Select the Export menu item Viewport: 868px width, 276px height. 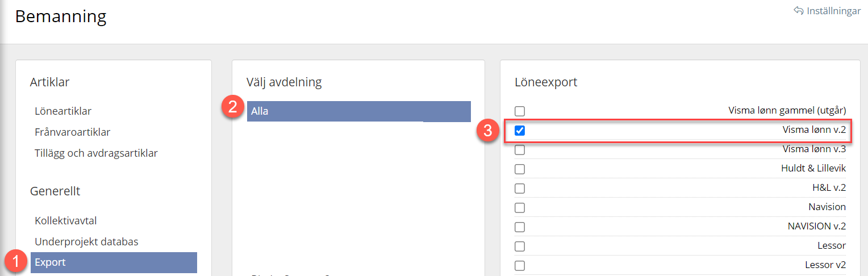51,262
